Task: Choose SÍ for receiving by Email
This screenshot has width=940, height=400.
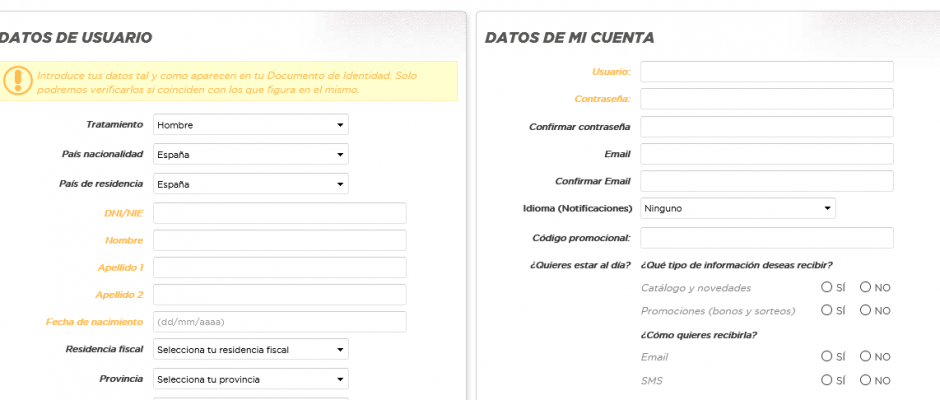Action: click(827, 356)
